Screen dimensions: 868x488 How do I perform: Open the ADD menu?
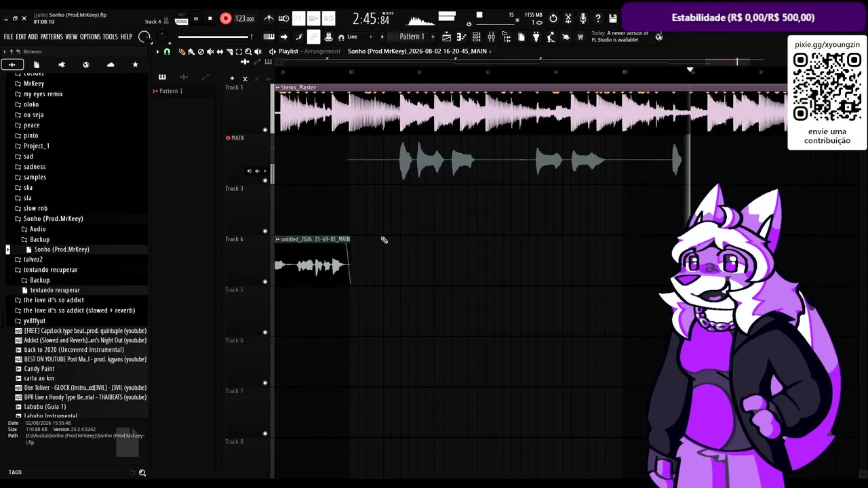33,37
